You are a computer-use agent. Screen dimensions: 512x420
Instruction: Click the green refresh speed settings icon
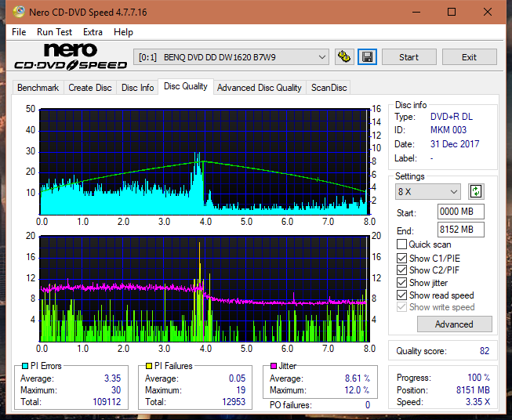pyautogui.click(x=476, y=191)
